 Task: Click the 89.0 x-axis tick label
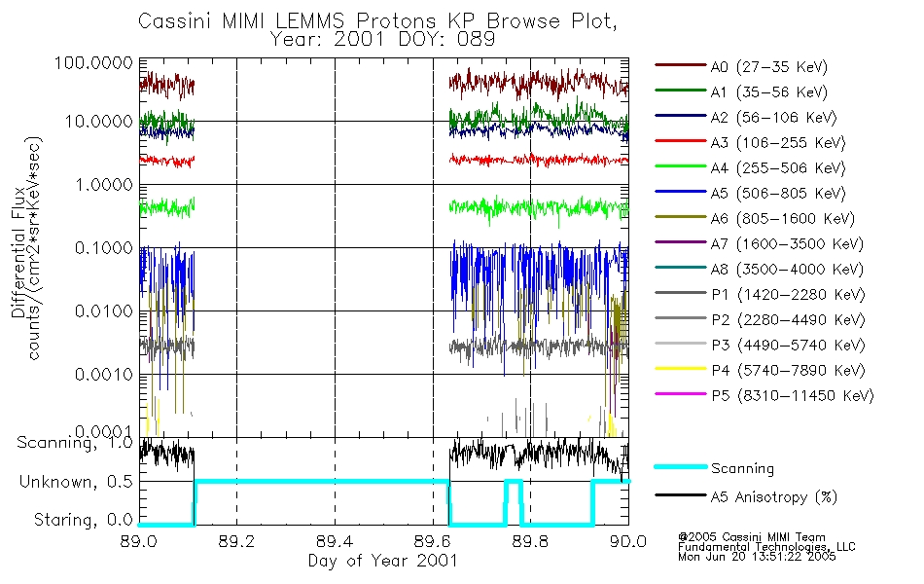point(138,541)
